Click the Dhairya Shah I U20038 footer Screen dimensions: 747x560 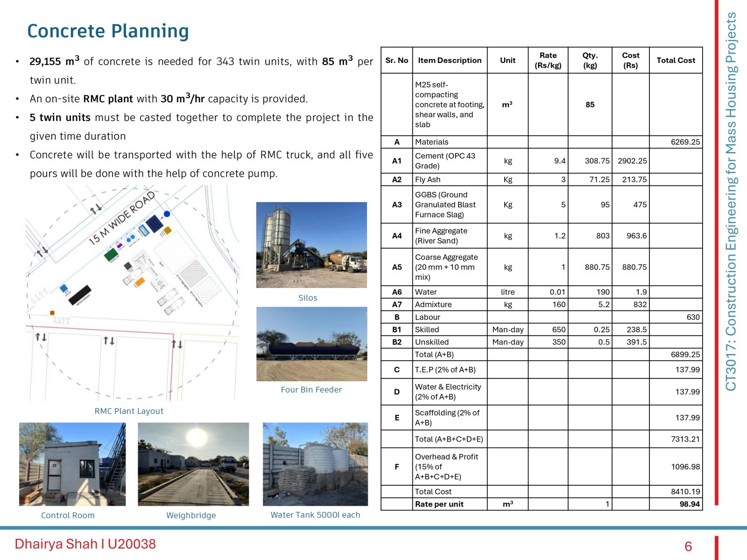85,544
